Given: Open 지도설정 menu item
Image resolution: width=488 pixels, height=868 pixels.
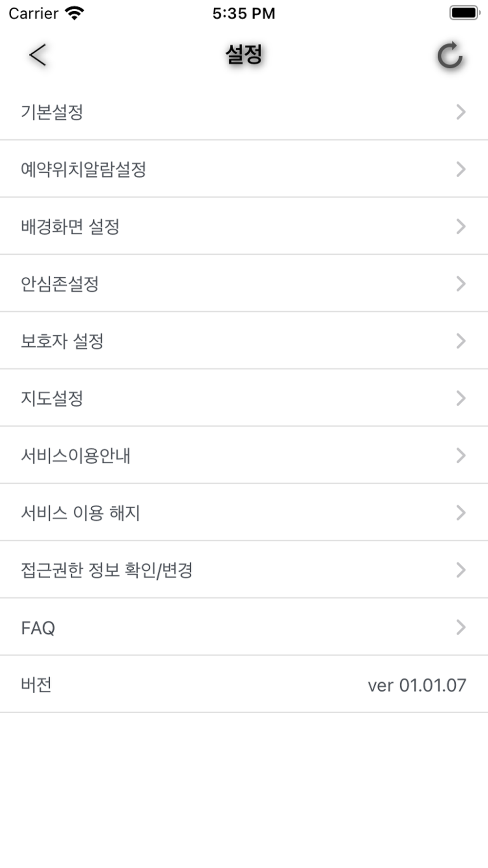Looking at the screenshot, I should coord(244,398).
